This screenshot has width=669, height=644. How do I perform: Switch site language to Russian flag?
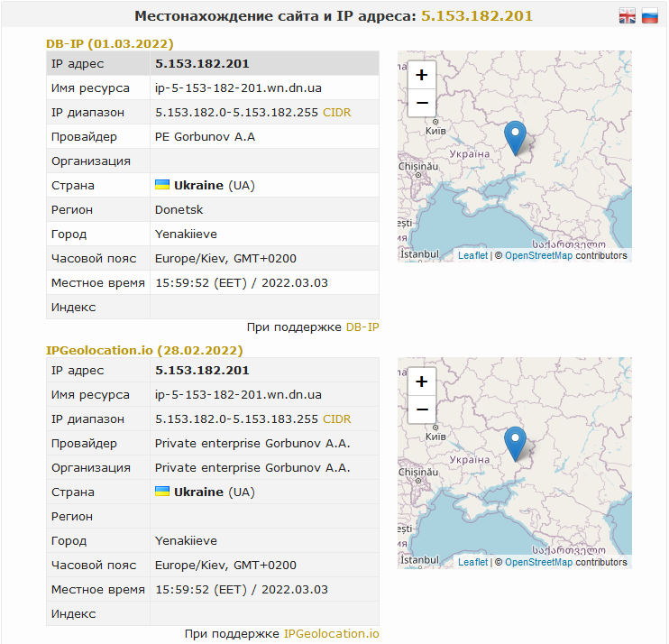pos(649,15)
